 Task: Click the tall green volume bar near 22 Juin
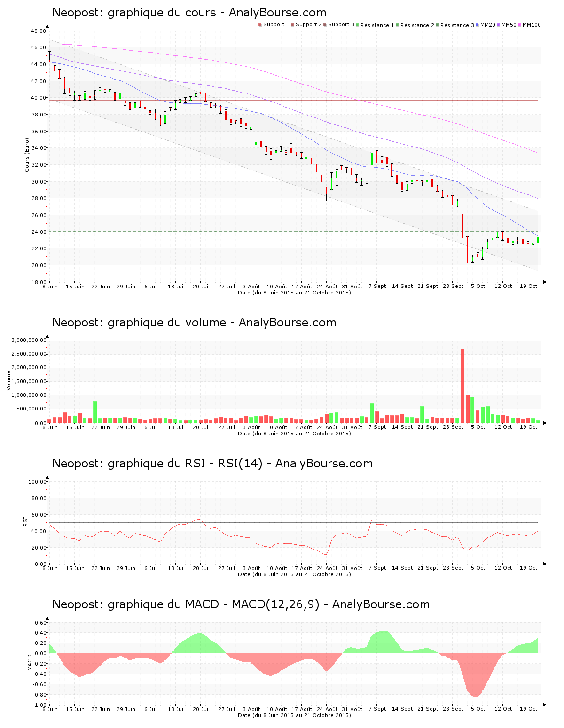click(95, 412)
